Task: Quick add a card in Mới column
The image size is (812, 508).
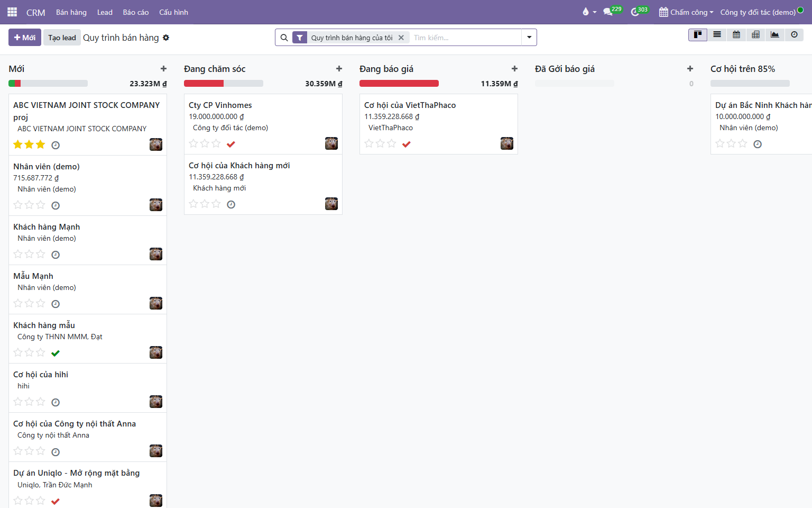Action: (x=164, y=69)
